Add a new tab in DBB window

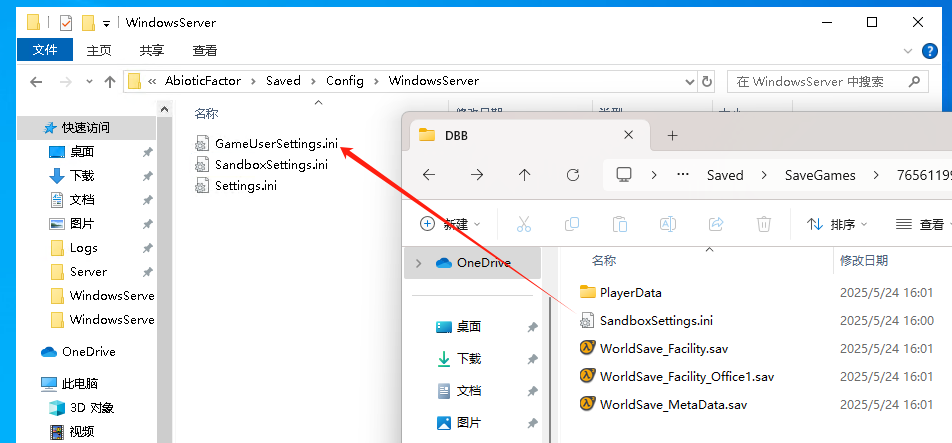pyautogui.click(x=672, y=135)
